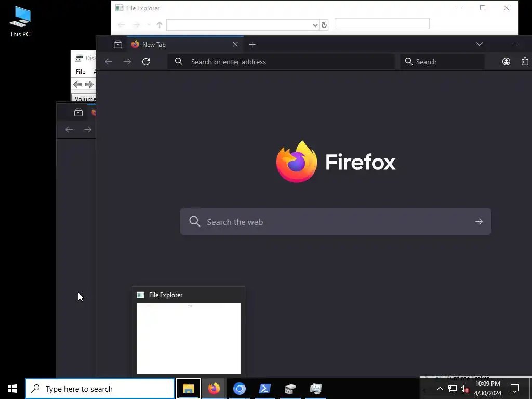Open Task Manager taskbar icon

[x=315, y=389]
